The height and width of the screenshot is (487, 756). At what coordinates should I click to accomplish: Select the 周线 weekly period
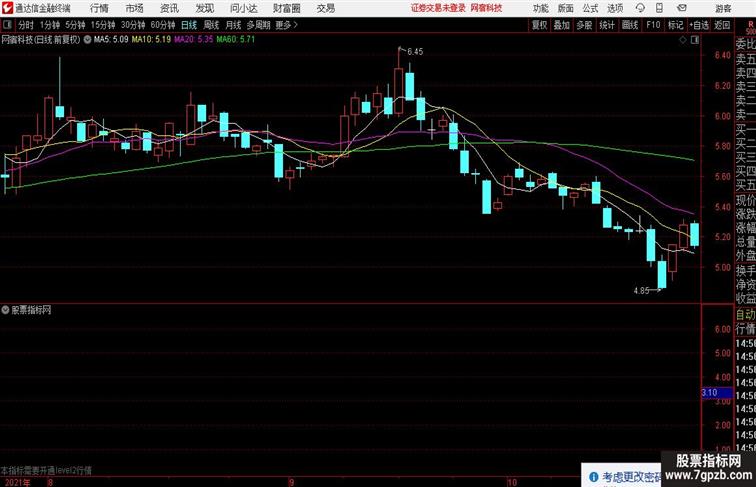coord(211,25)
